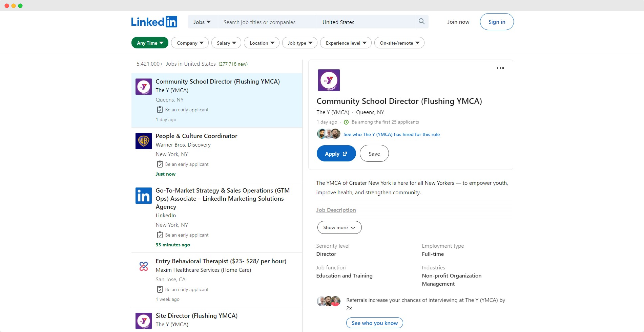This screenshot has width=644, height=332.
Task: Open the Jobs dropdown in search bar
Action: click(202, 22)
